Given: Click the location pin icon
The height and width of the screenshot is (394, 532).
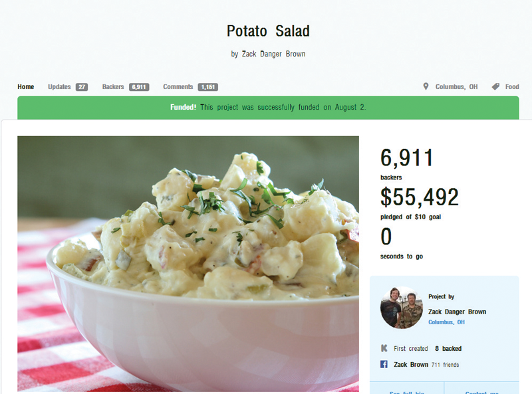Looking at the screenshot, I should (426, 86).
